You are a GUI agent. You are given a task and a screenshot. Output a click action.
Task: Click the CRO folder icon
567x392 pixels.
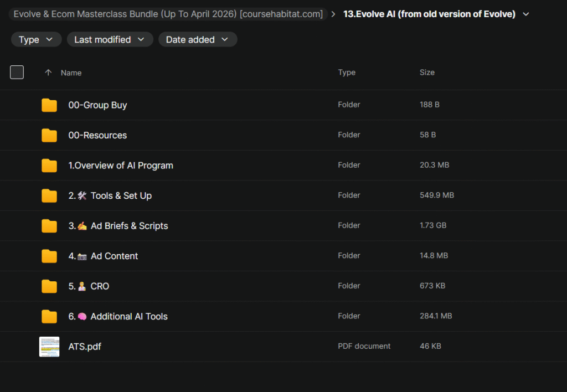(x=49, y=286)
